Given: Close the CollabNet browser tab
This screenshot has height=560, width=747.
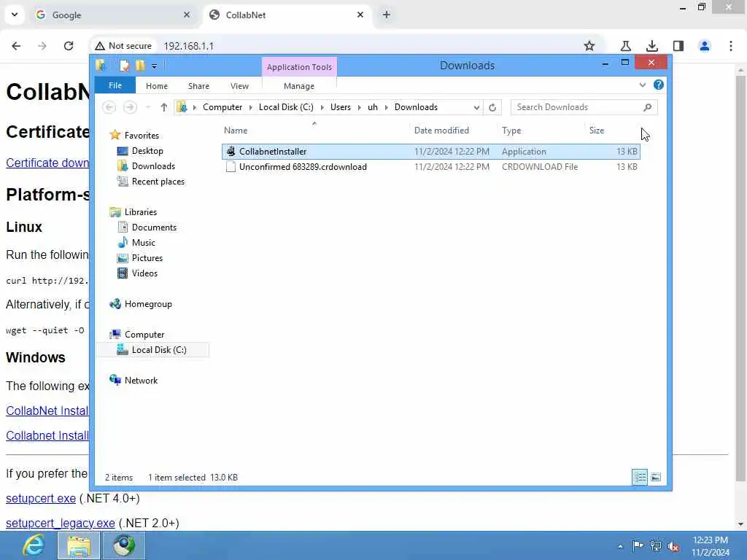Looking at the screenshot, I should pyautogui.click(x=360, y=15).
